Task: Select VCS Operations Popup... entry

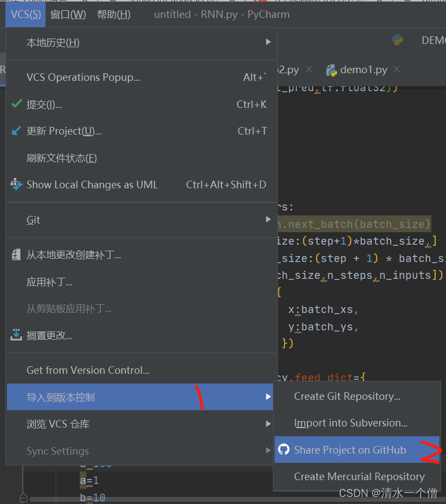Action: pos(142,77)
